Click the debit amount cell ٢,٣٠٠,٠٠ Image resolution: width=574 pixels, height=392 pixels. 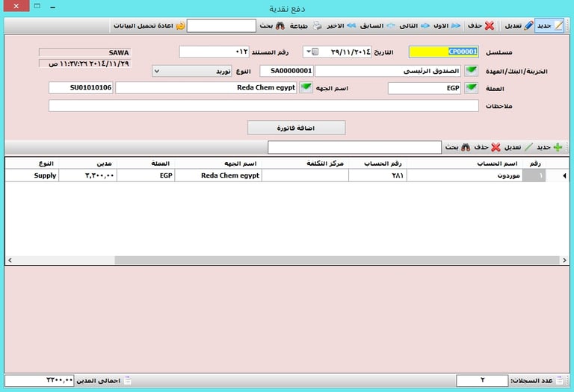(88, 175)
